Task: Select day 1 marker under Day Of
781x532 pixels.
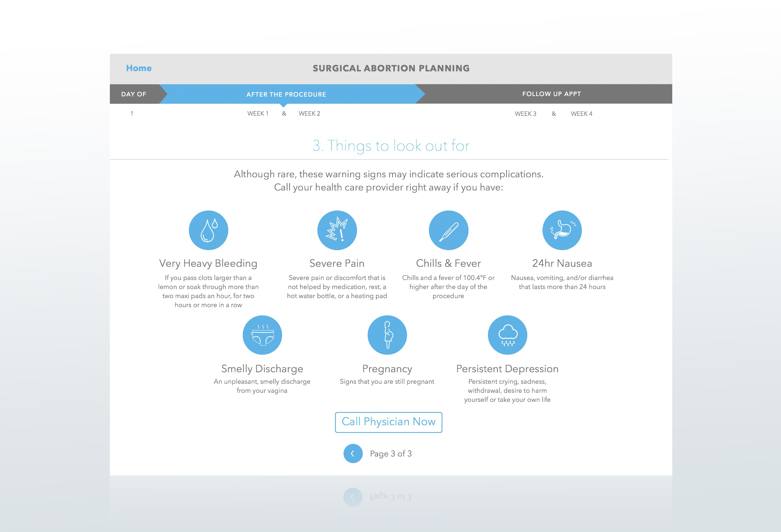Action: click(132, 114)
